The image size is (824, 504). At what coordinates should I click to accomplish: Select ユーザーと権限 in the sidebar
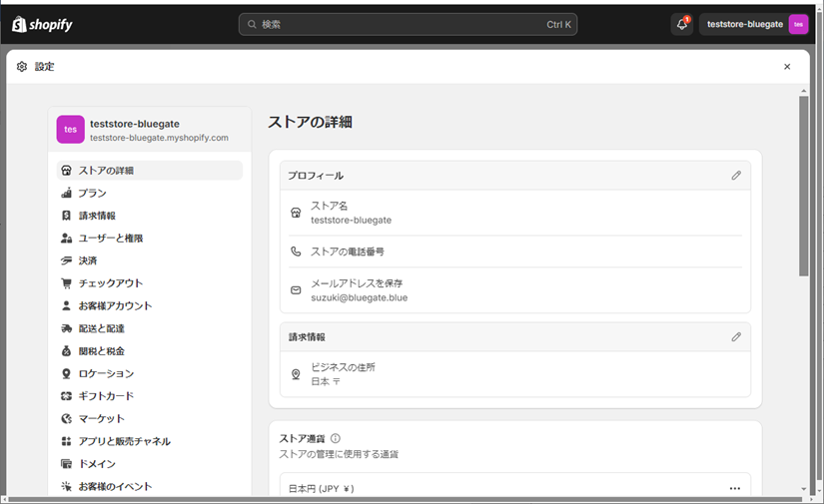pos(110,239)
